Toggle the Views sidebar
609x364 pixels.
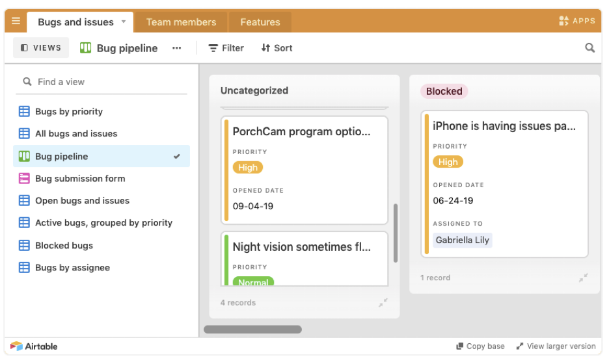(x=41, y=47)
